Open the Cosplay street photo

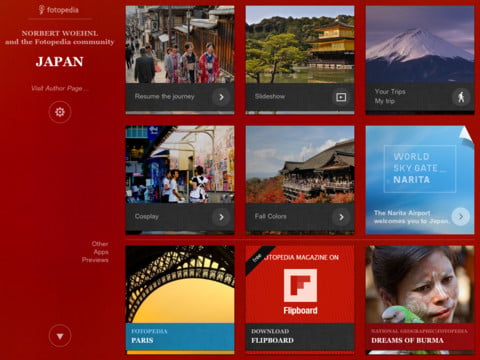click(x=180, y=164)
